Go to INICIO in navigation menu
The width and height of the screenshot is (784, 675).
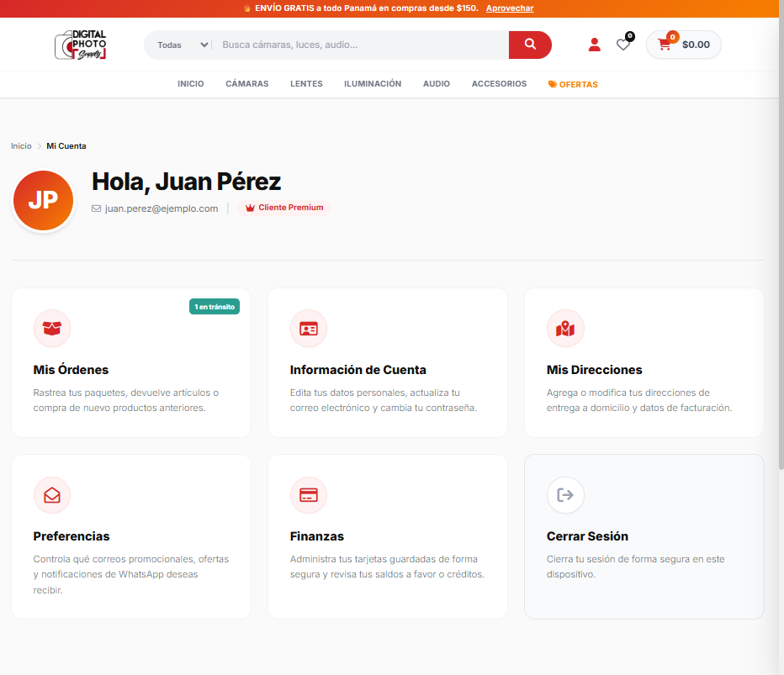tap(190, 84)
